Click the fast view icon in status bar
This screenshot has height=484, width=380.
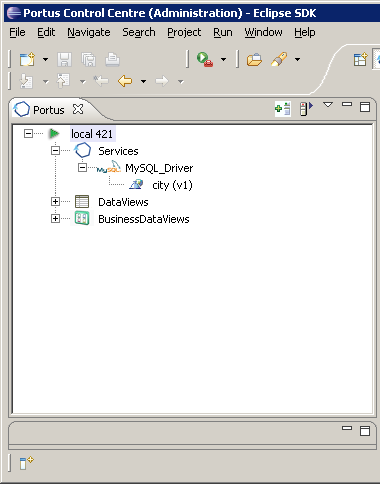pyautogui.click(x=26, y=463)
